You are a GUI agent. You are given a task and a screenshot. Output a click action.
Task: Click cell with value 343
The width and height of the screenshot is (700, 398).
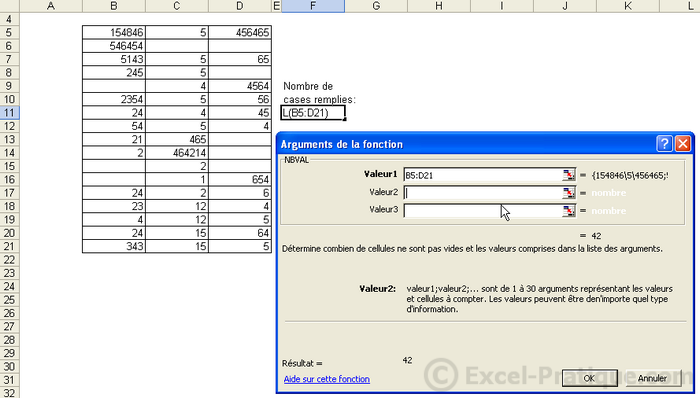point(114,247)
